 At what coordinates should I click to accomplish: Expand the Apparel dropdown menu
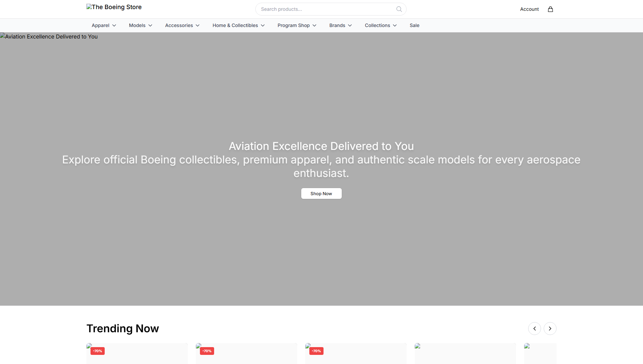point(104,25)
